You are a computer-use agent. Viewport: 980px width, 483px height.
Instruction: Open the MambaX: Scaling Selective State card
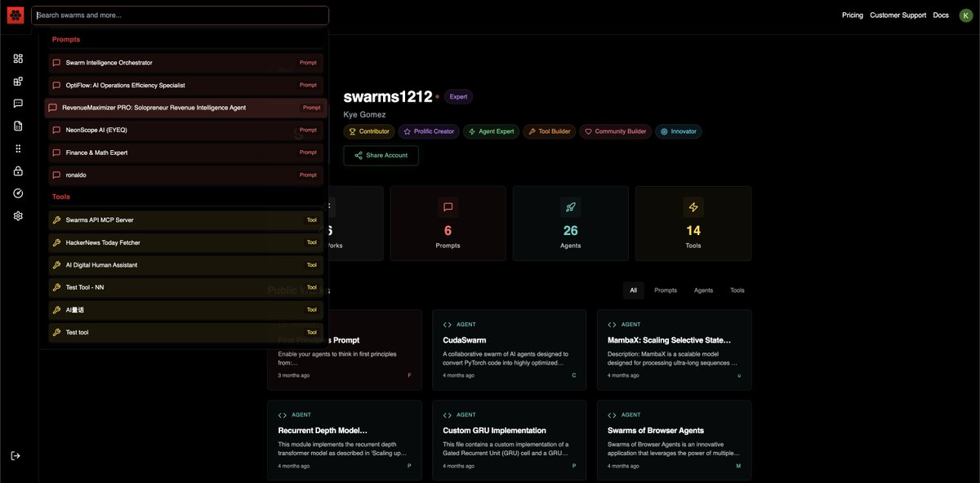tap(675, 350)
